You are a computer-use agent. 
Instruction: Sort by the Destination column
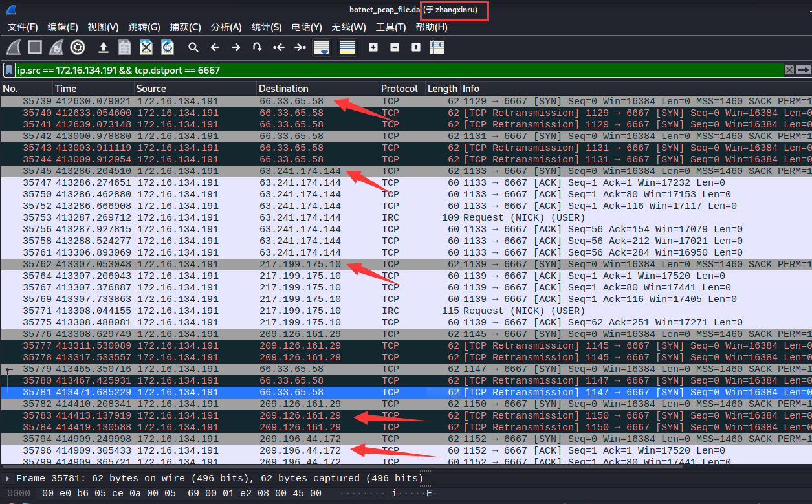(317, 89)
